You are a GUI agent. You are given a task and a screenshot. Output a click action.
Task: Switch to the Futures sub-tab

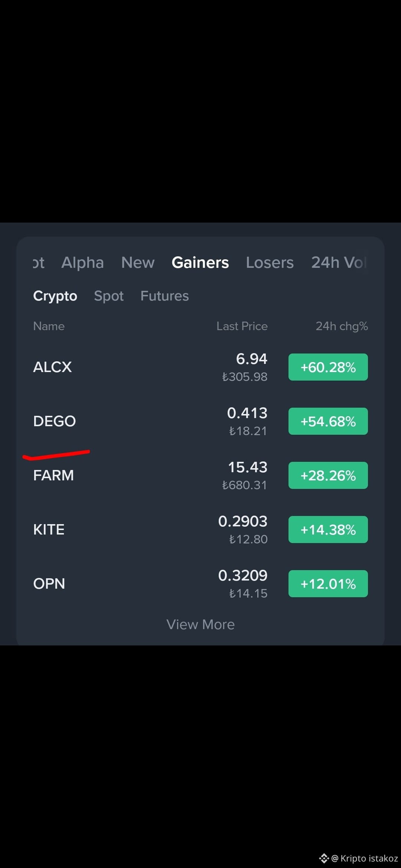click(x=164, y=296)
